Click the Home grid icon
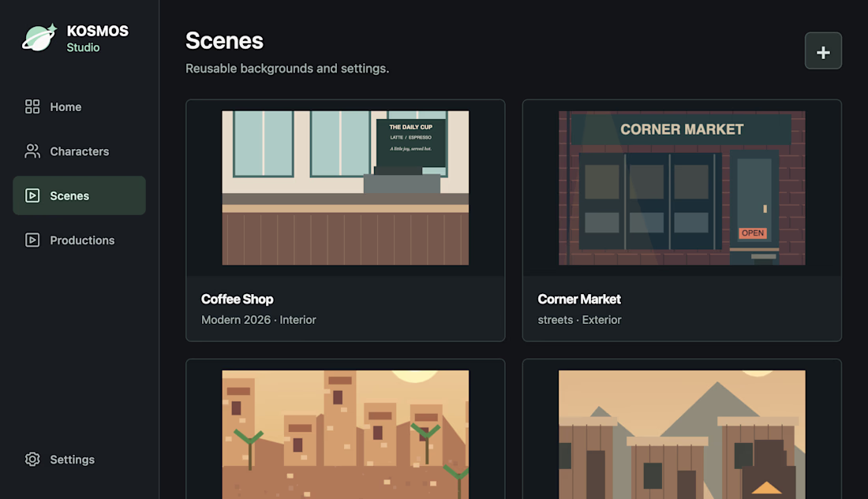The image size is (868, 499). click(x=32, y=106)
